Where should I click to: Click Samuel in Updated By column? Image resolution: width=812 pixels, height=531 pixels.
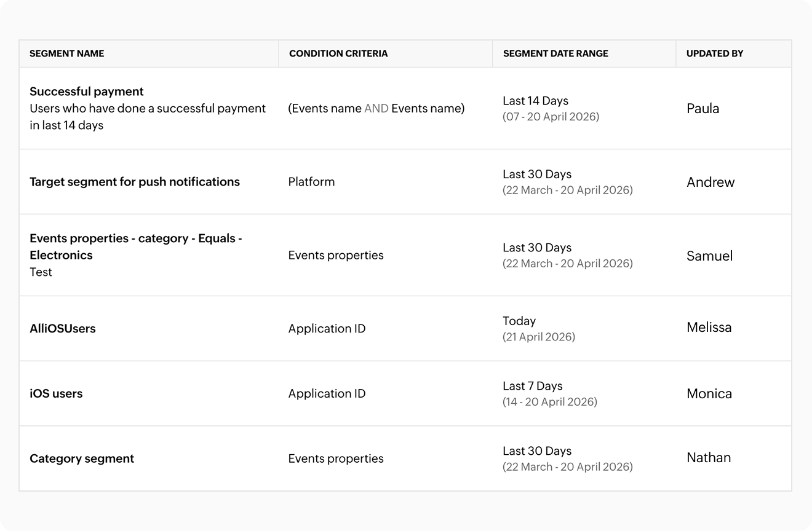click(x=709, y=256)
